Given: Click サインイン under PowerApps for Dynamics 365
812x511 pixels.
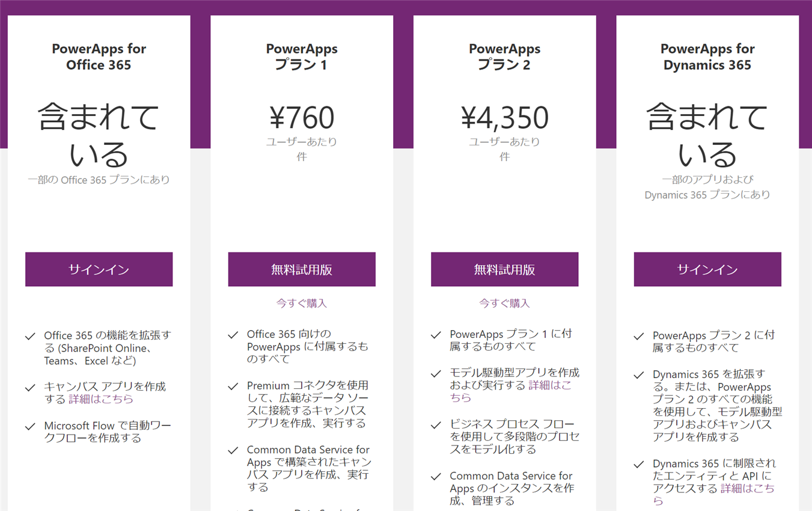Looking at the screenshot, I should coord(707,269).
